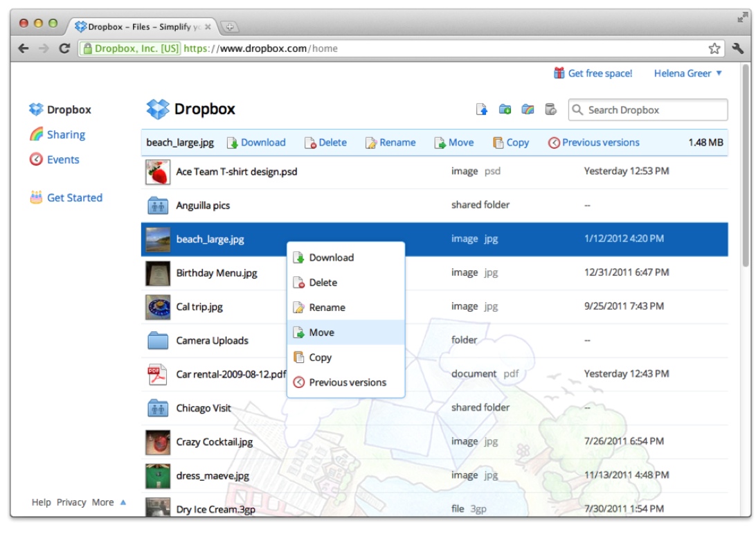Select the Camera Uploads folder name
Image resolution: width=756 pixels, height=539 pixels.
pyautogui.click(x=212, y=341)
